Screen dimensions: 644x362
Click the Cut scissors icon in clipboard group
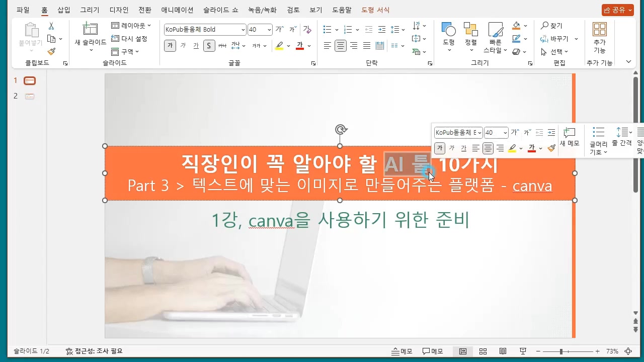(51, 26)
